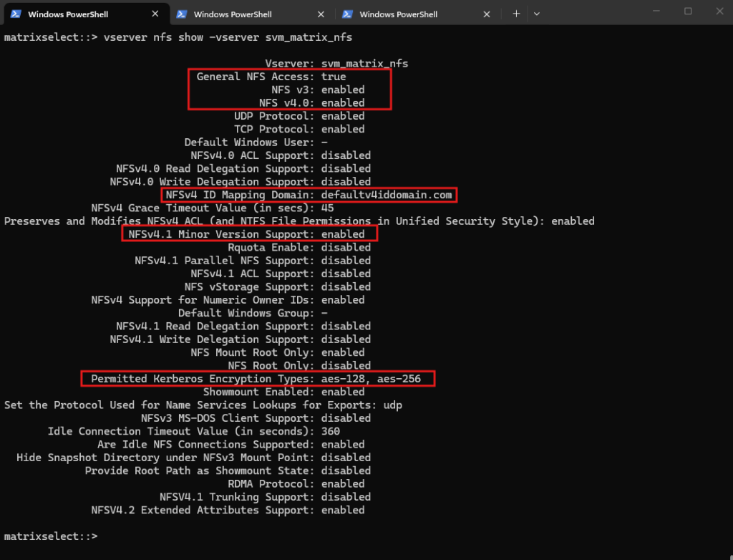733x560 pixels.
Task: Click the PowerShell icon on the first tab
Action: tap(16, 14)
